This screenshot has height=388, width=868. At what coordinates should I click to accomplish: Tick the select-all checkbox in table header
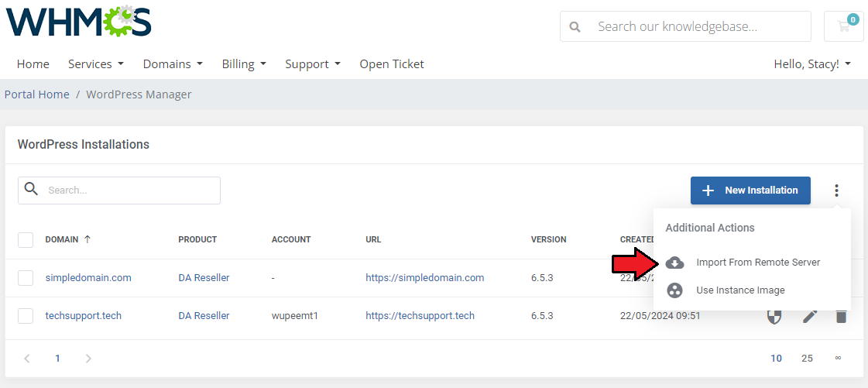pos(26,240)
